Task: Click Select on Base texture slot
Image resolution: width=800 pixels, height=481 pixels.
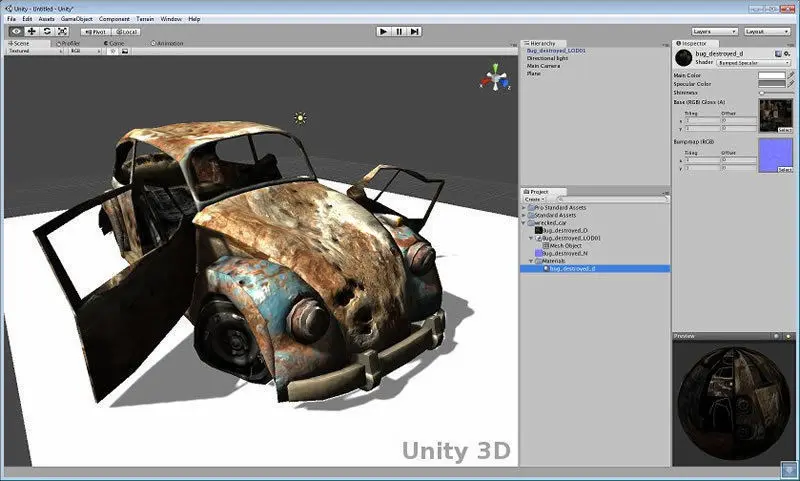Action: [x=785, y=130]
